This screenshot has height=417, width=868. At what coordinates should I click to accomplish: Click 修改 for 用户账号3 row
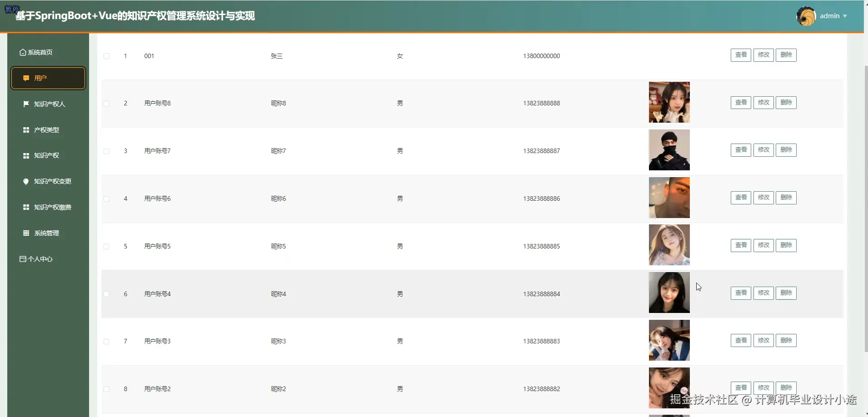(x=763, y=341)
